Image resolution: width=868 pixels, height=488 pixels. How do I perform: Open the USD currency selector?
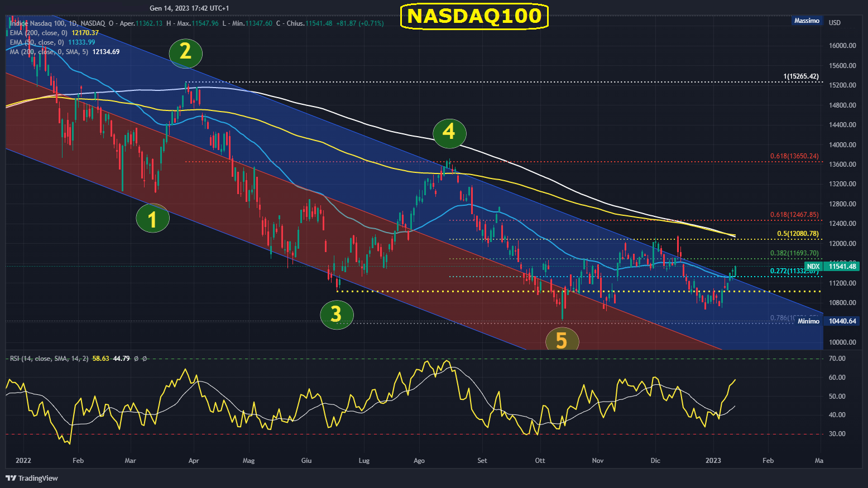coord(835,23)
